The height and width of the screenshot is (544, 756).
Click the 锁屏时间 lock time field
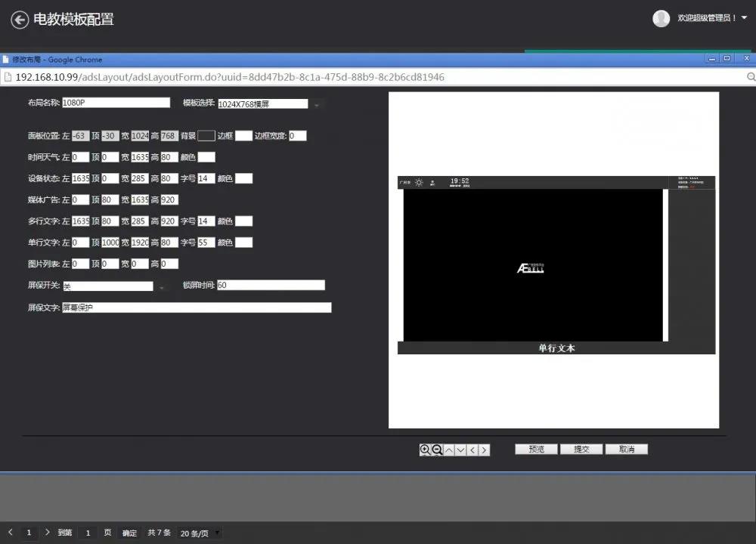271,285
